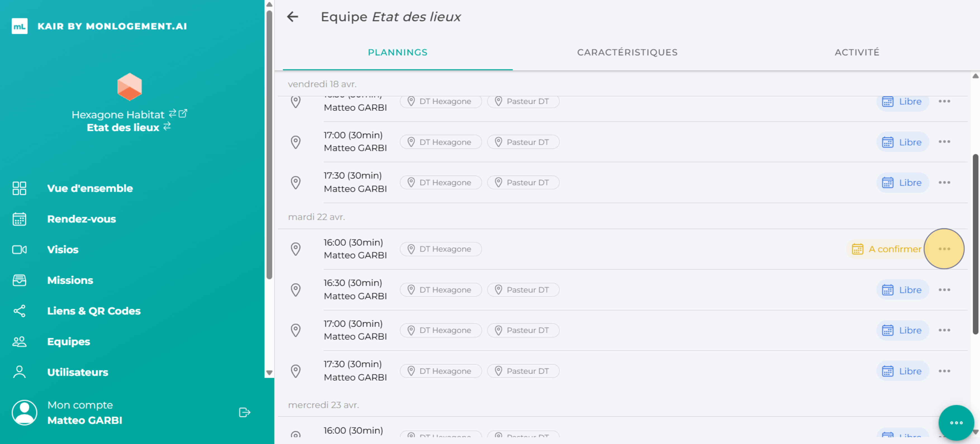Open the Visios video camera section
This screenshot has width=980, height=444.
tap(19, 250)
